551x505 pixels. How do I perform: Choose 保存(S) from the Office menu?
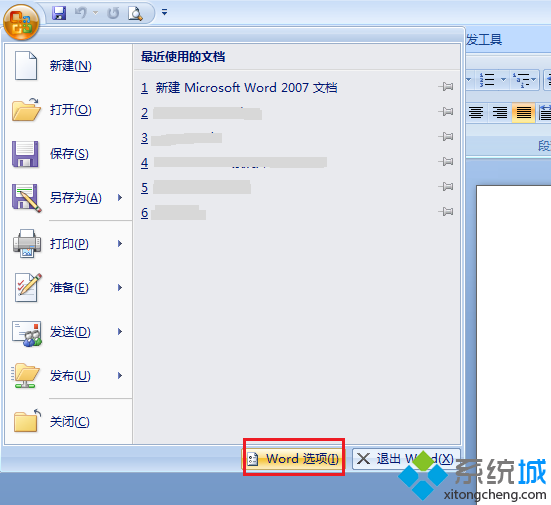coord(68,154)
